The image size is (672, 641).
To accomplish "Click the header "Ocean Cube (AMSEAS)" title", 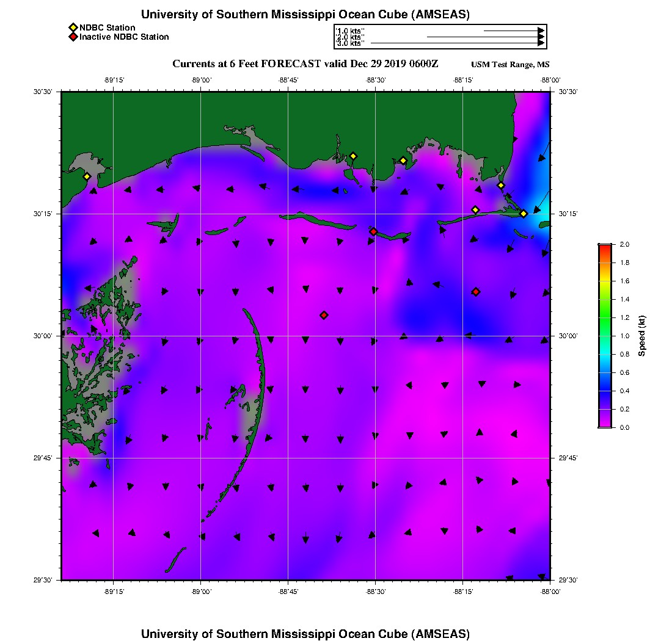I will point(305,14).
